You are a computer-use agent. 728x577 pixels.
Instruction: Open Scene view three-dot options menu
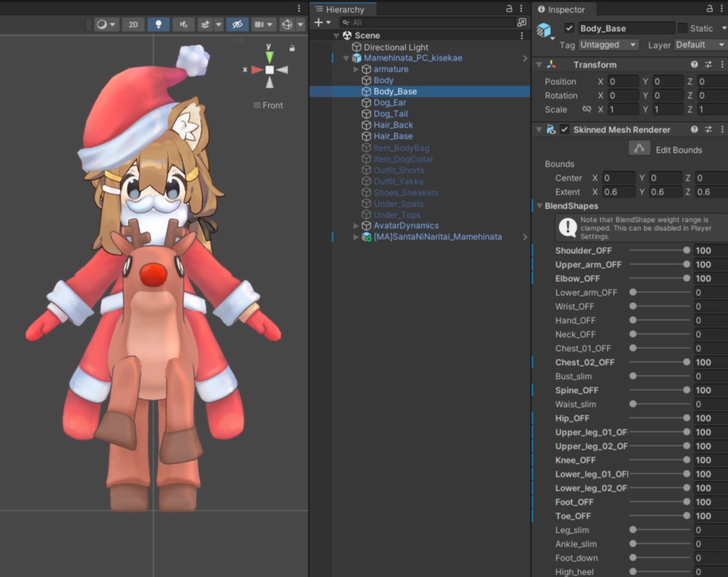(299, 9)
